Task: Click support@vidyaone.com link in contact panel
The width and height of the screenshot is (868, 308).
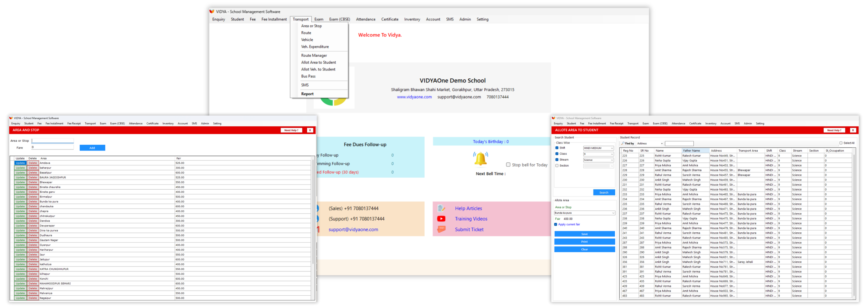Action: pyautogui.click(x=353, y=230)
